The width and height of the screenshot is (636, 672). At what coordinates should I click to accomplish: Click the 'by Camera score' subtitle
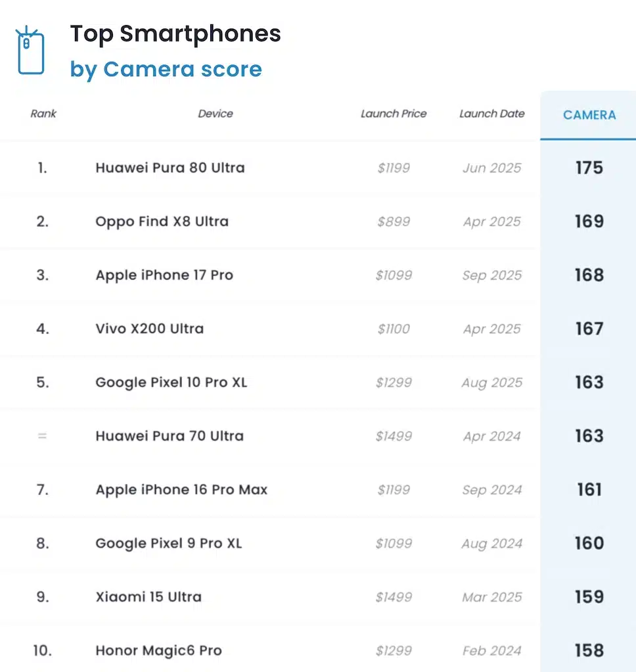point(166,69)
